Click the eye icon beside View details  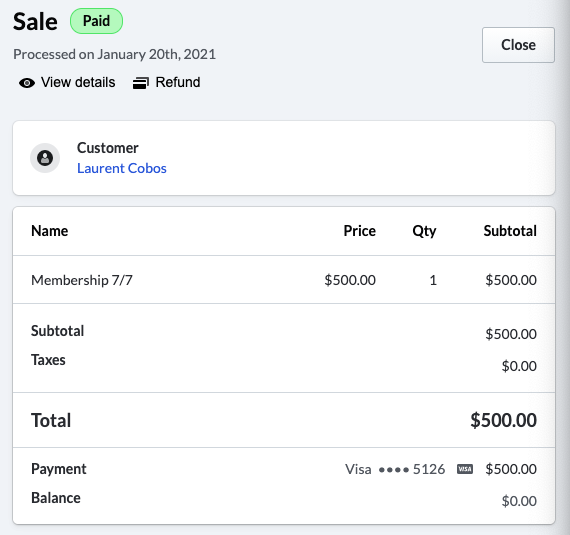[27, 83]
